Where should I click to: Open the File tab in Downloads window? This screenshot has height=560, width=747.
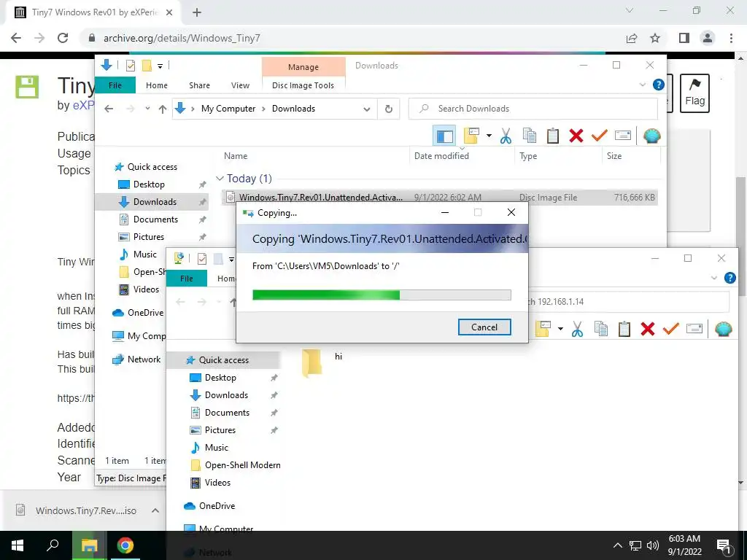(115, 85)
